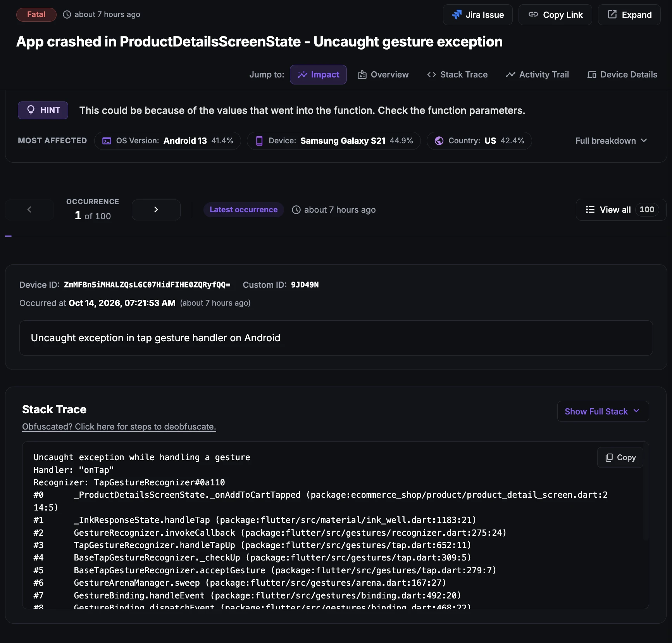Click the occurred-at timestamp Oct 14, 2026

point(122,303)
